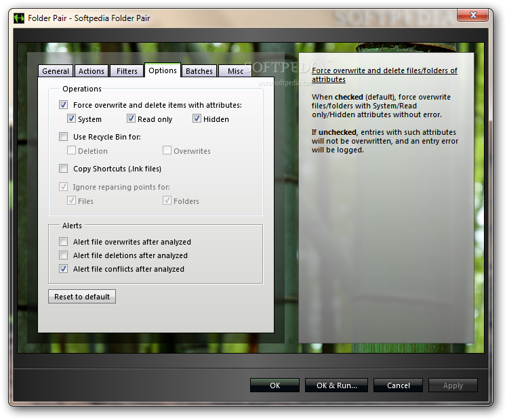The height and width of the screenshot is (420, 507).
Task: Click the Ignore reparsing points for checkbox
Action: (64, 186)
